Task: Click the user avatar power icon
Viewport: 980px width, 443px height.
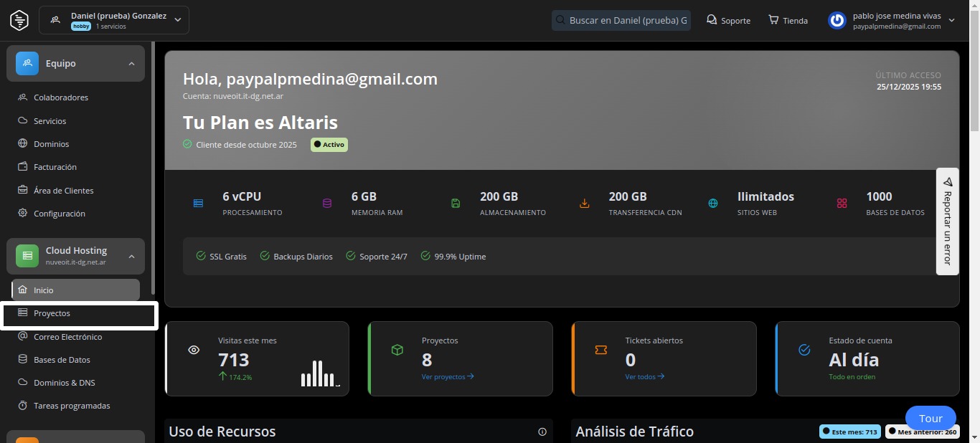Action: coord(837,20)
